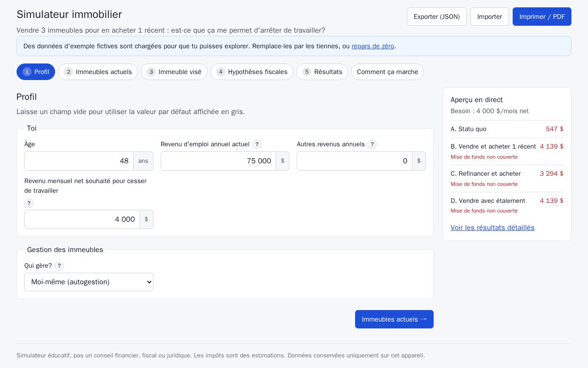Open 'Voir les résultats détaillés' link
Viewport: 588px width, 368px height.
point(492,228)
